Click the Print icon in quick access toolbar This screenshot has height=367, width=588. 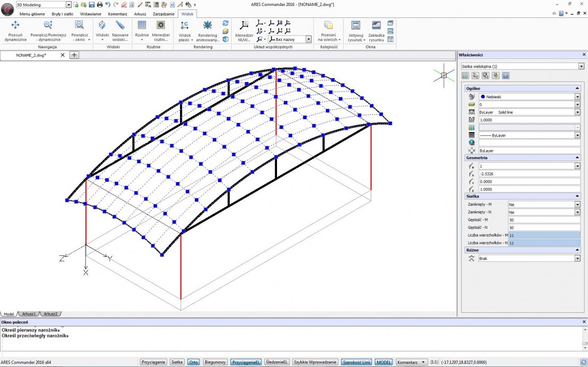point(99,5)
